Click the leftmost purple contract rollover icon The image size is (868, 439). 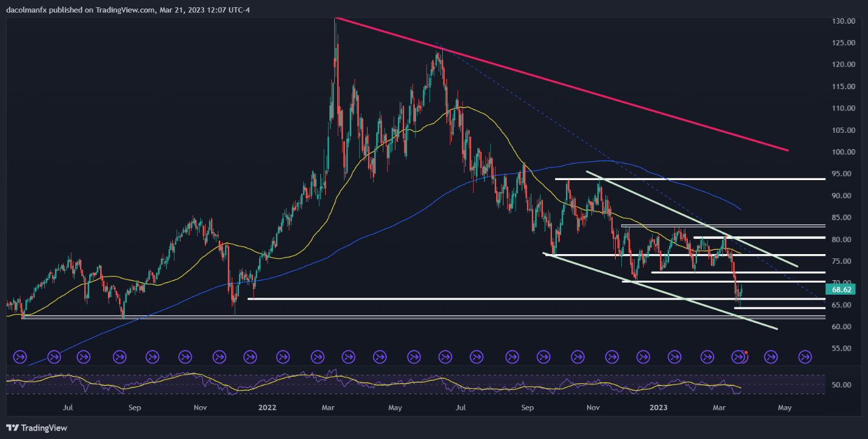pos(19,357)
